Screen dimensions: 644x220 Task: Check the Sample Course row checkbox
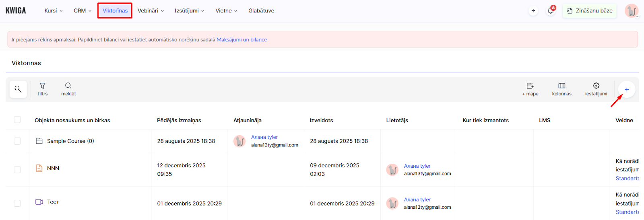click(17, 141)
